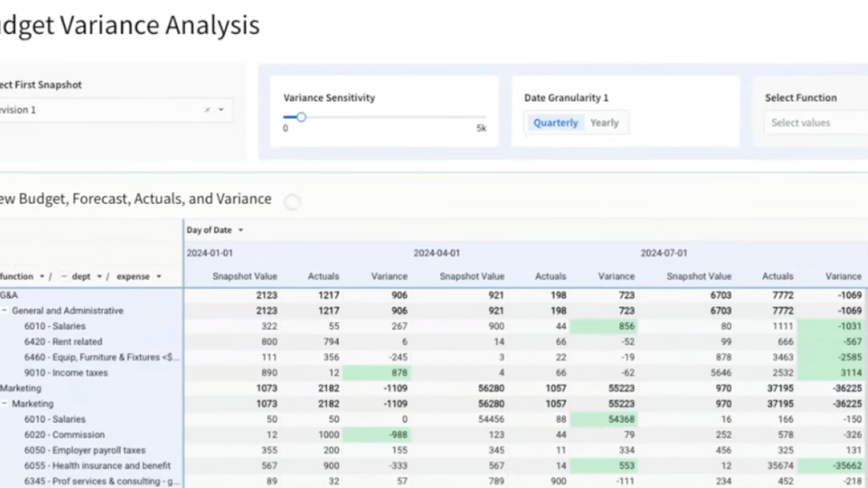Collapse the General and Administrative group

tap(4, 310)
